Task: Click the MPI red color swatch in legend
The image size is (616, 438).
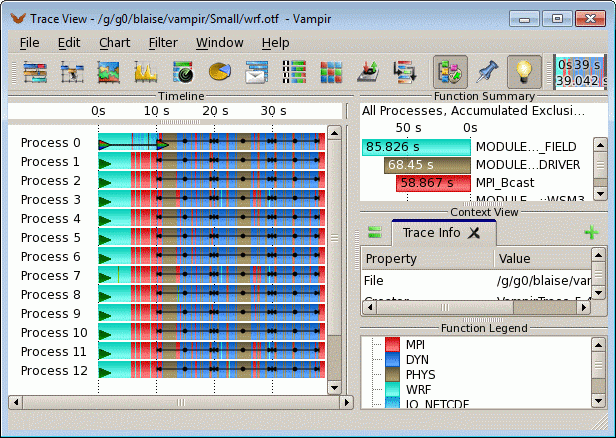Action: [x=392, y=345]
